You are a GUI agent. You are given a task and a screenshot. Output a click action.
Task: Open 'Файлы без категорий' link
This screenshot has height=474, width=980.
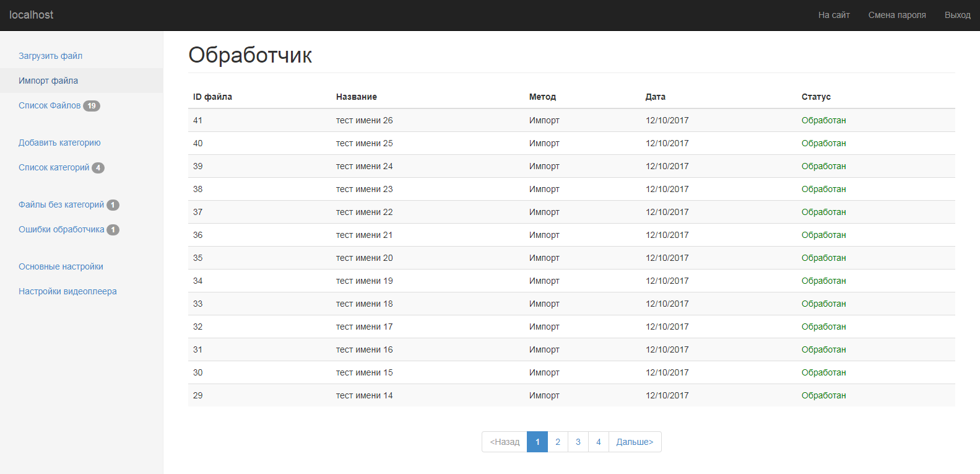pos(61,204)
